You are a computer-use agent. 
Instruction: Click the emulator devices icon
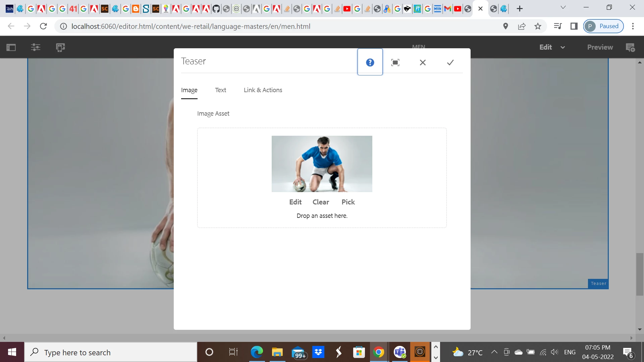click(60, 47)
